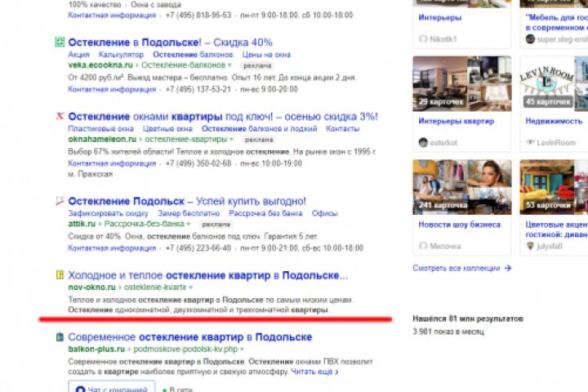Click Недвижимость collection title
Screen dimensions: 588x392
pyautogui.click(x=554, y=121)
